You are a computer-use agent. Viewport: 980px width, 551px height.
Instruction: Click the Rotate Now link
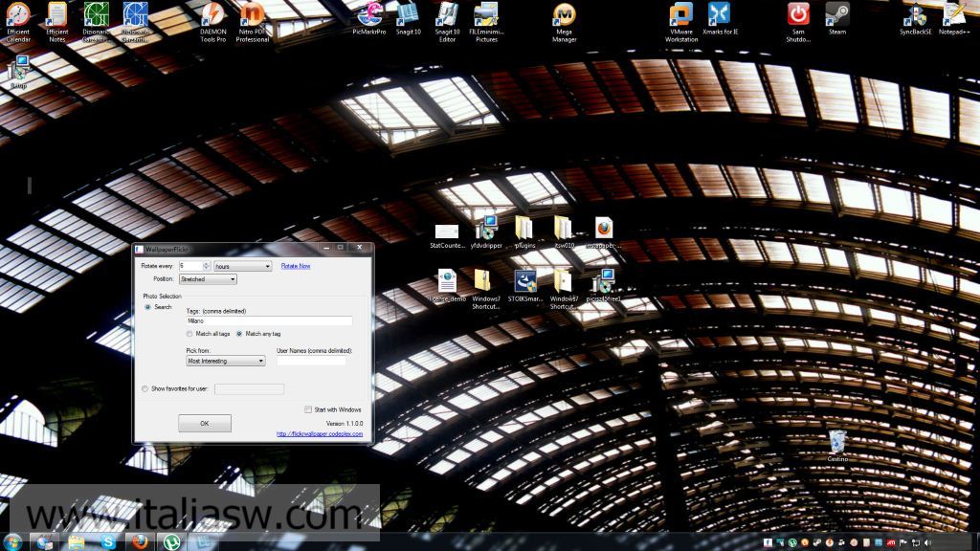point(296,266)
